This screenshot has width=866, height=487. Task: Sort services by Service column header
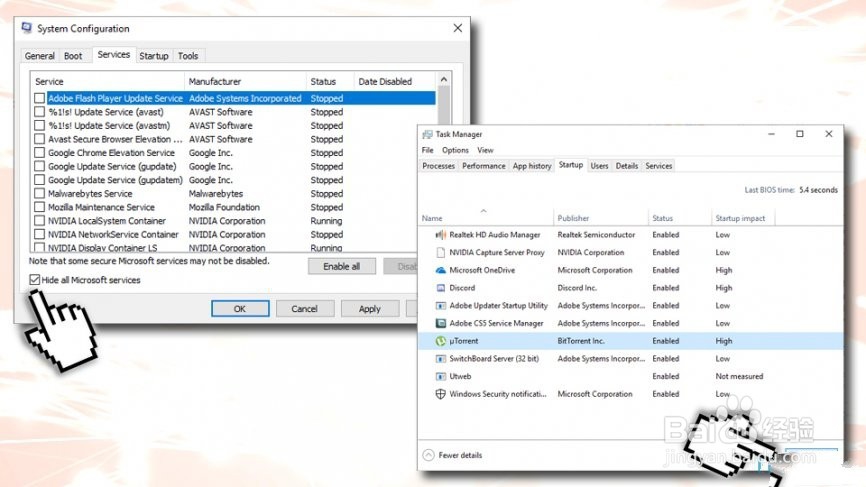coord(107,81)
